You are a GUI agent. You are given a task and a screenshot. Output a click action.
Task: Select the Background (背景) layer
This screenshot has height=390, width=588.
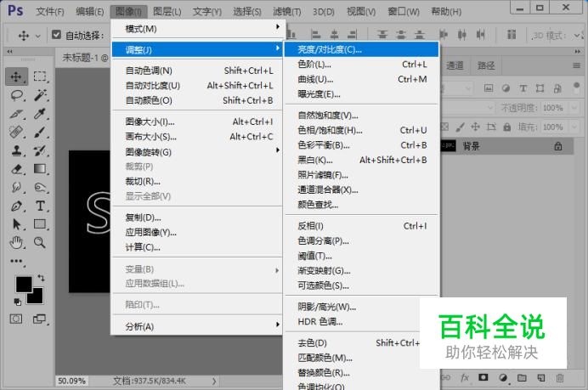(x=507, y=146)
